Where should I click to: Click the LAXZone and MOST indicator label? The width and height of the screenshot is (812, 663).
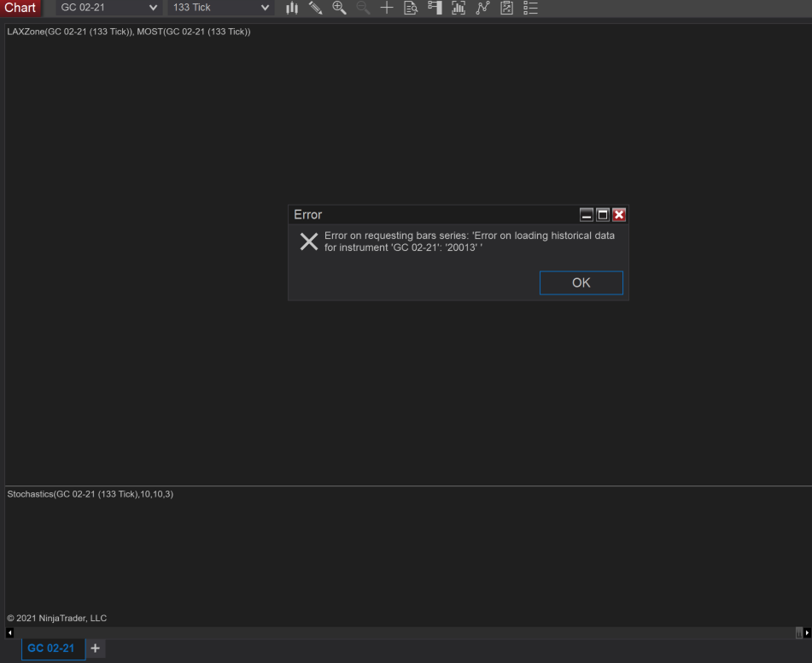pyautogui.click(x=129, y=32)
